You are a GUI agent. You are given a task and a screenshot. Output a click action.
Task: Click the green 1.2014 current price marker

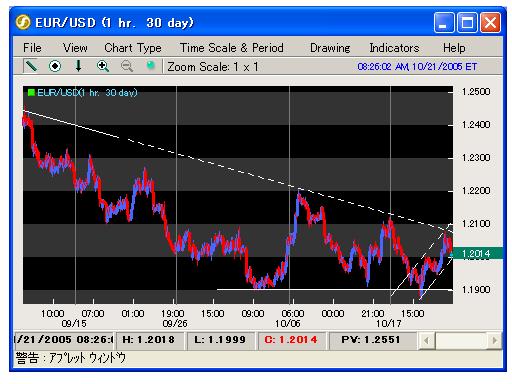[x=477, y=253]
